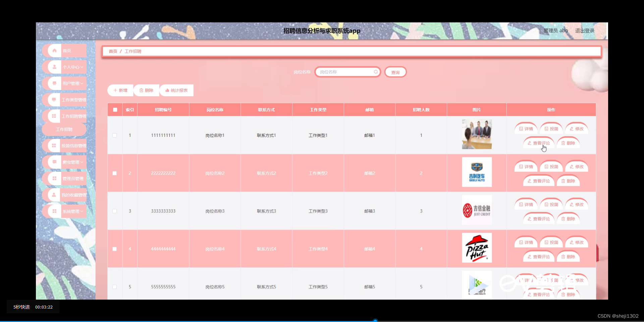The image size is (644, 322).
Task: Click the search magnifier icon in 岗位名称 field
Action: pyautogui.click(x=376, y=72)
